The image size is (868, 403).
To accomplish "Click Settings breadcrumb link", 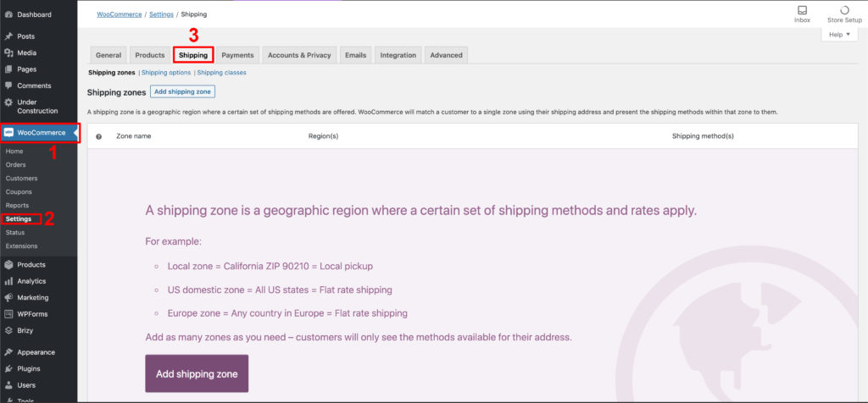I will (x=161, y=14).
